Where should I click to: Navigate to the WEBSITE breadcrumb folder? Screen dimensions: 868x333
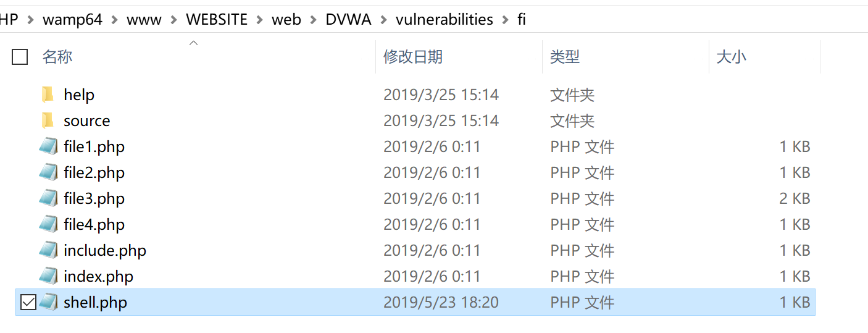point(217,20)
